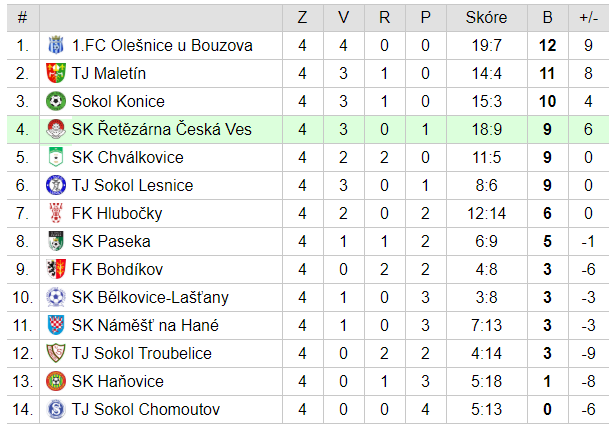
Task: Click the Sokol Konice soccer ball logo
Action: pos(56,101)
